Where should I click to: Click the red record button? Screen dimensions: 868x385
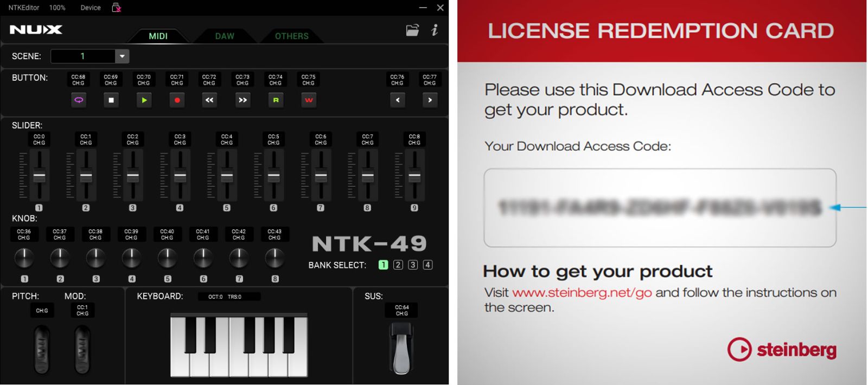(177, 100)
